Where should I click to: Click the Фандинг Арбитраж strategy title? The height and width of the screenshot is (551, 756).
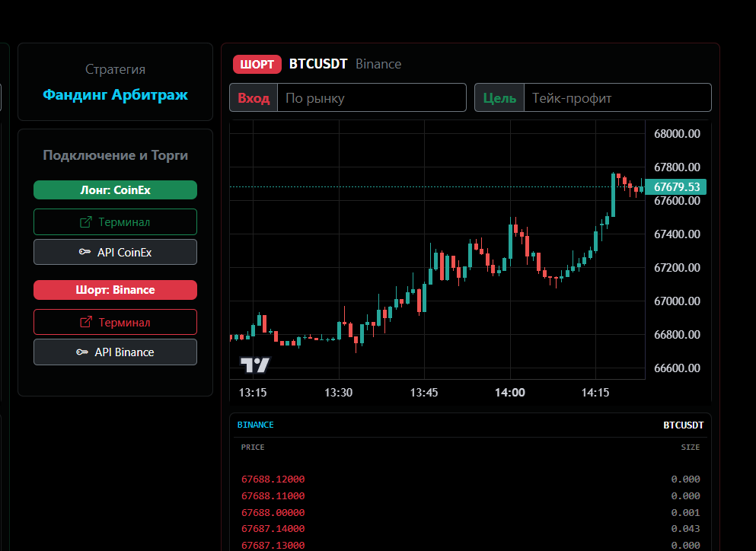(115, 94)
